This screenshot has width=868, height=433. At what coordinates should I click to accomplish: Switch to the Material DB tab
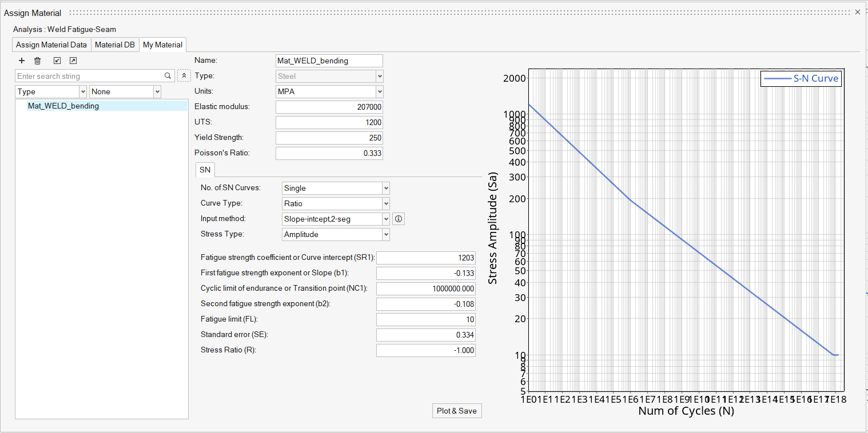[115, 45]
